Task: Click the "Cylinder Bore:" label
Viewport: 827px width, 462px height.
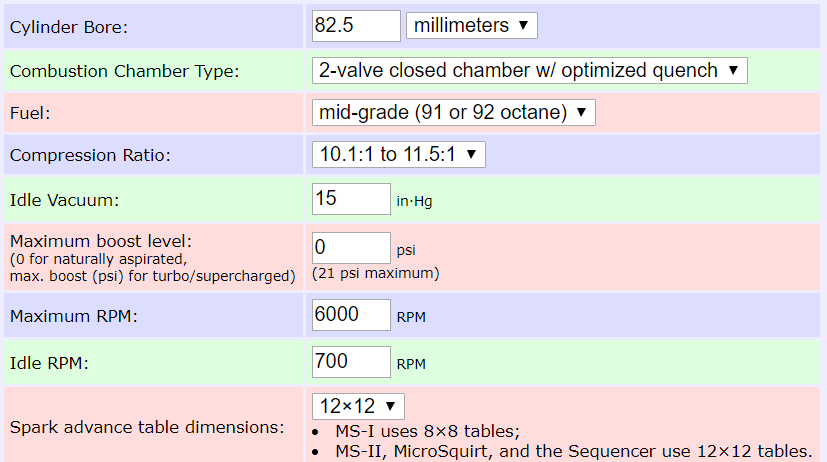Action: coord(69,28)
